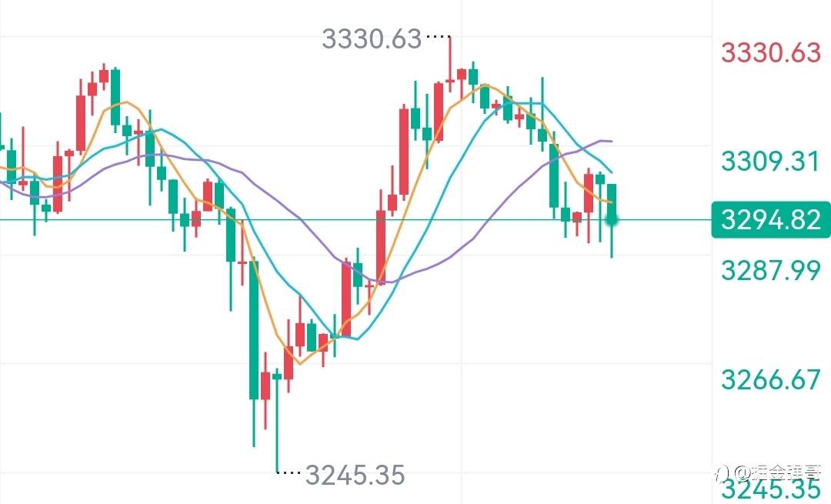Viewport: 831px width, 504px height.
Task: Click the 3309.31 axis price label
Action: coord(771,162)
